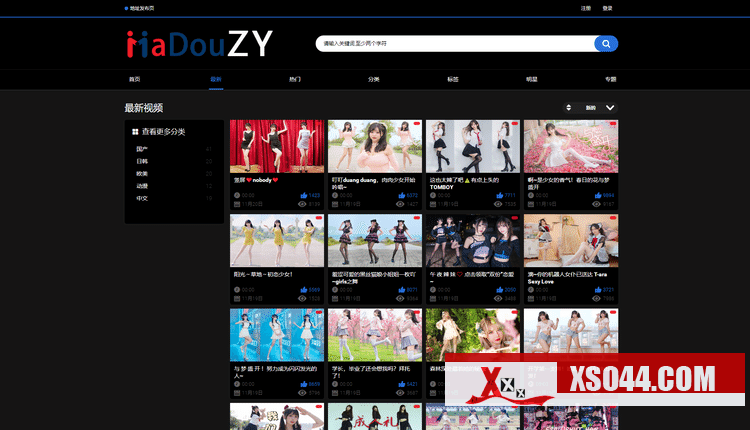The width and height of the screenshot is (750, 430).
Task: Click the eye views icon on nobody video
Action: point(302,203)
